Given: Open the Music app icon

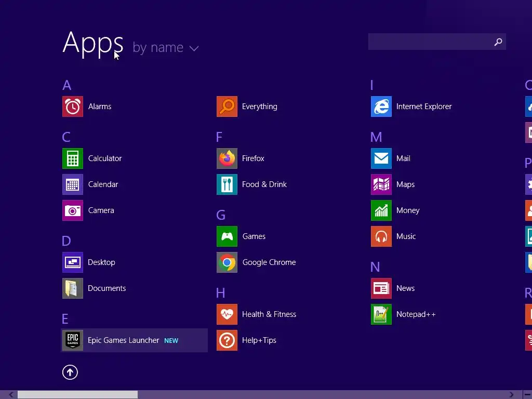Looking at the screenshot, I should [381, 236].
